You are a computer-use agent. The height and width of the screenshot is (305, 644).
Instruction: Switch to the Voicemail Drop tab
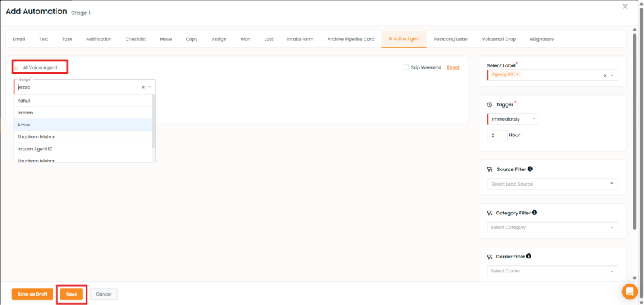tap(499, 39)
